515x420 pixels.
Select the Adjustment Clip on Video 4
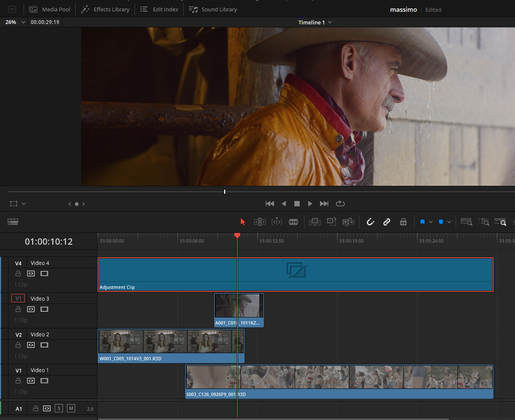pos(296,275)
